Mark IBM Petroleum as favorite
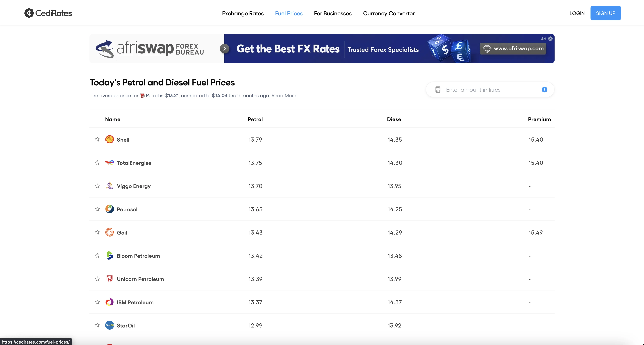Viewport: 644px width, 345px height. click(97, 302)
